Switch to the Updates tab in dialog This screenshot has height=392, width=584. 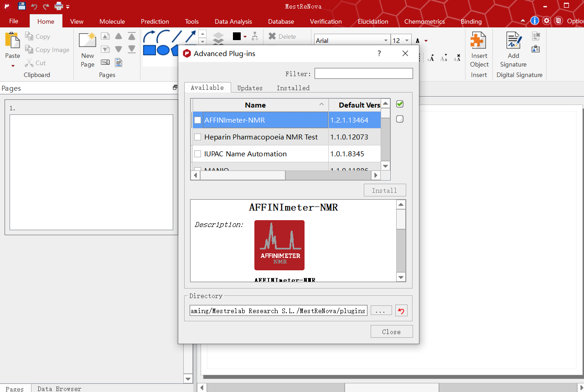[x=250, y=88]
